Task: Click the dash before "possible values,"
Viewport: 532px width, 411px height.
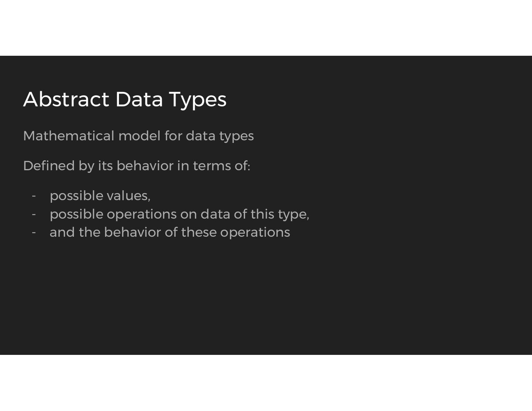Action: (34, 196)
